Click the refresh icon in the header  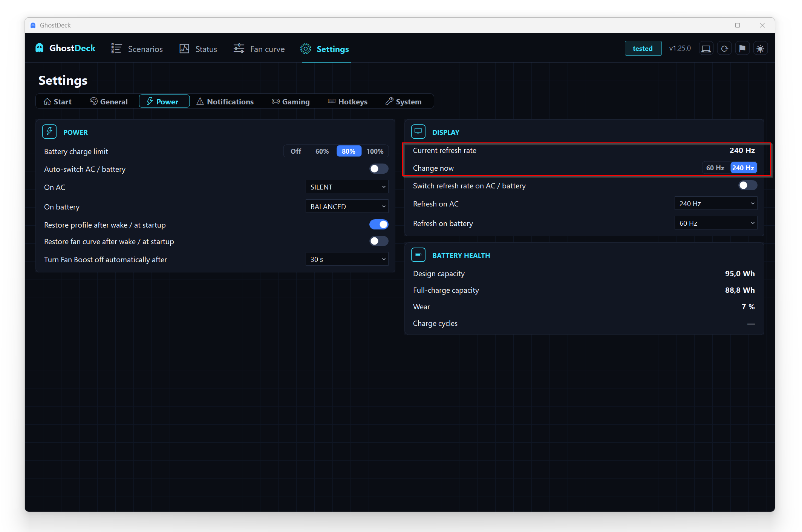724,49
